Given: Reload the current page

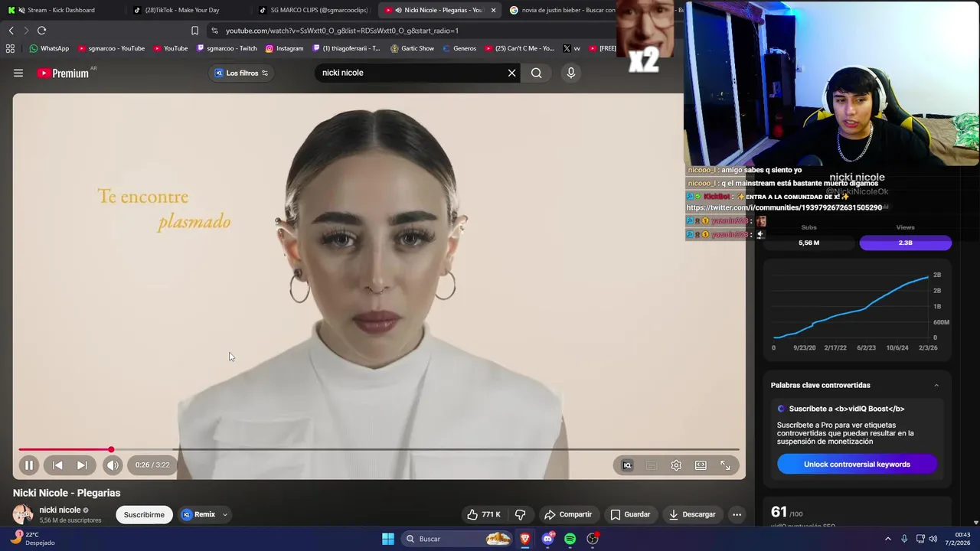Looking at the screenshot, I should click(41, 31).
